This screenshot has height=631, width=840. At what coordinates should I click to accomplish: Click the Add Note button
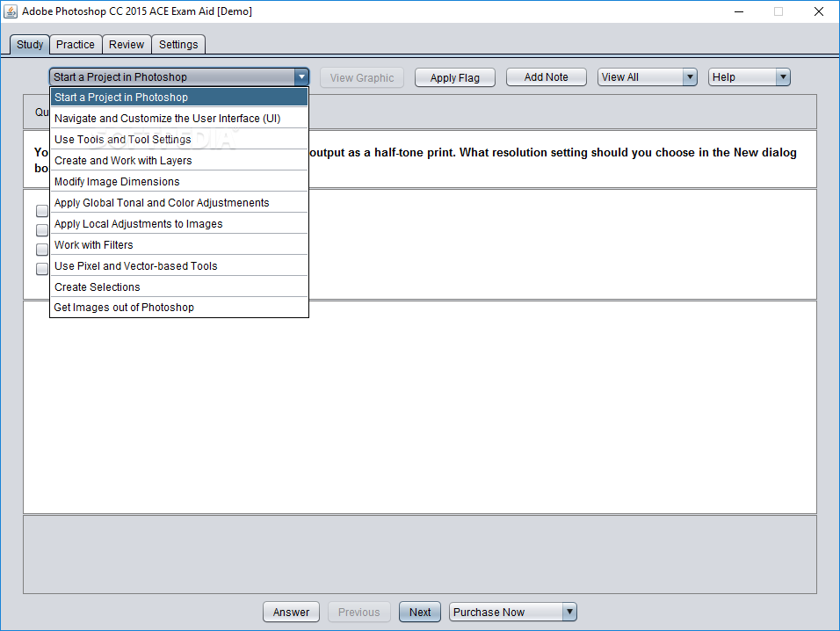pos(547,77)
